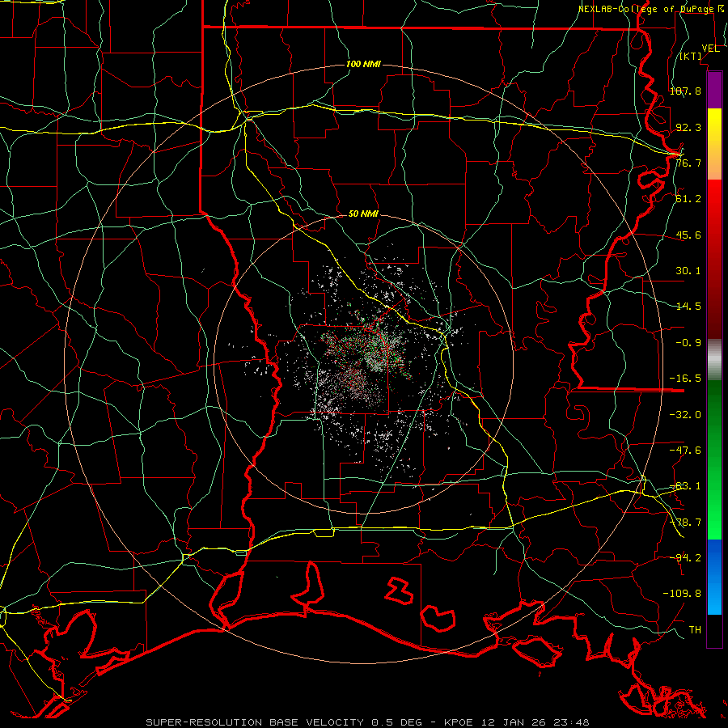
Task: Click the -47.6 velocity scale value
Action: tap(685, 451)
